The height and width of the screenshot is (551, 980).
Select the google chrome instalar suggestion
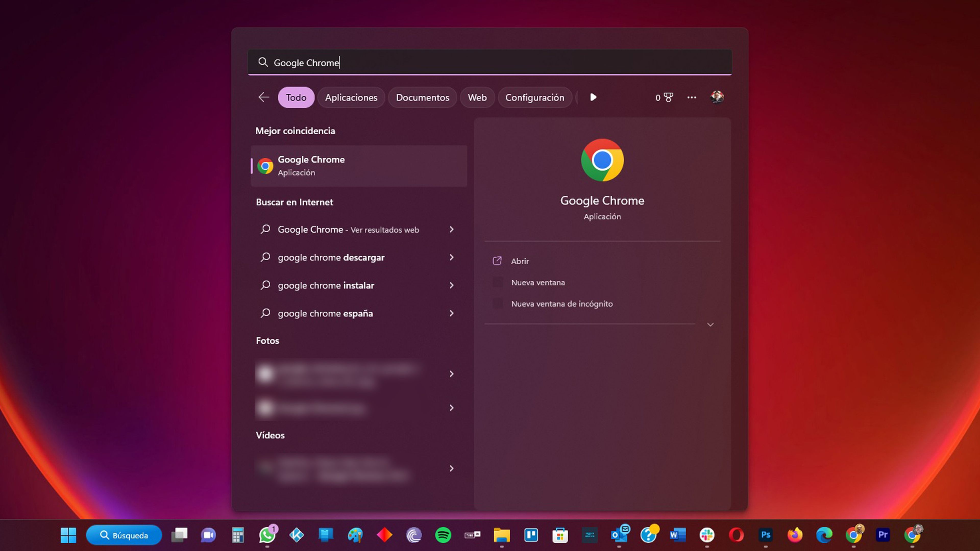(x=326, y=285)
